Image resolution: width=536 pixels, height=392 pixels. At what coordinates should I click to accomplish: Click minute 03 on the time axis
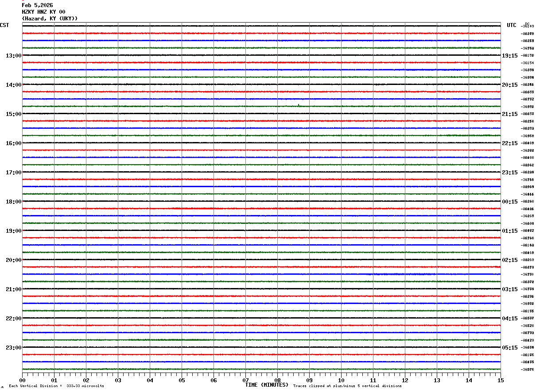point(118,380)
